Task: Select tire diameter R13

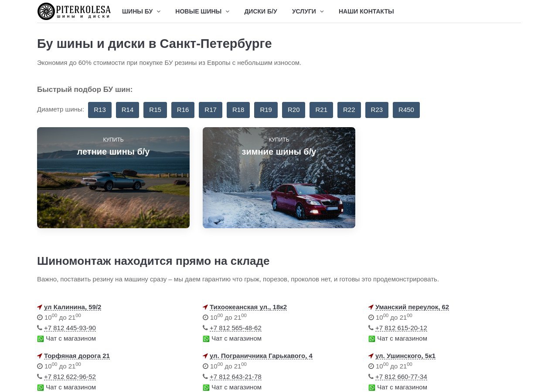Action: click(100, 110)
